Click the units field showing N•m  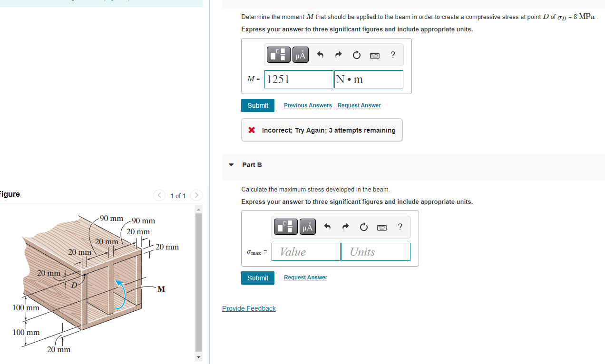click(x=369, y=79)
